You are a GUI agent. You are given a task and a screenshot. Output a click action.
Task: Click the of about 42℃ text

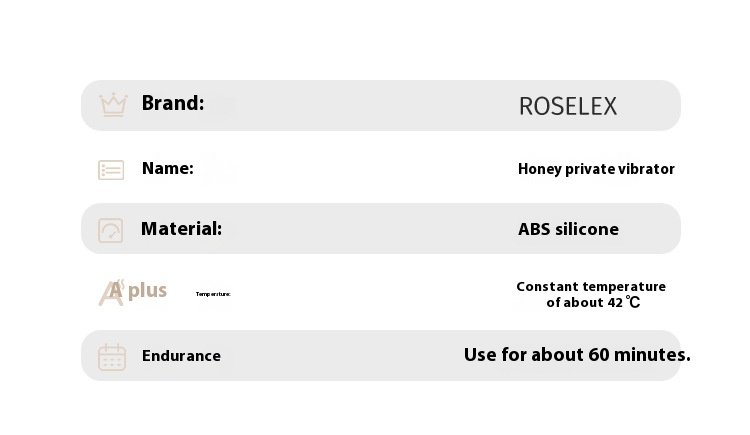pos(593,302)
